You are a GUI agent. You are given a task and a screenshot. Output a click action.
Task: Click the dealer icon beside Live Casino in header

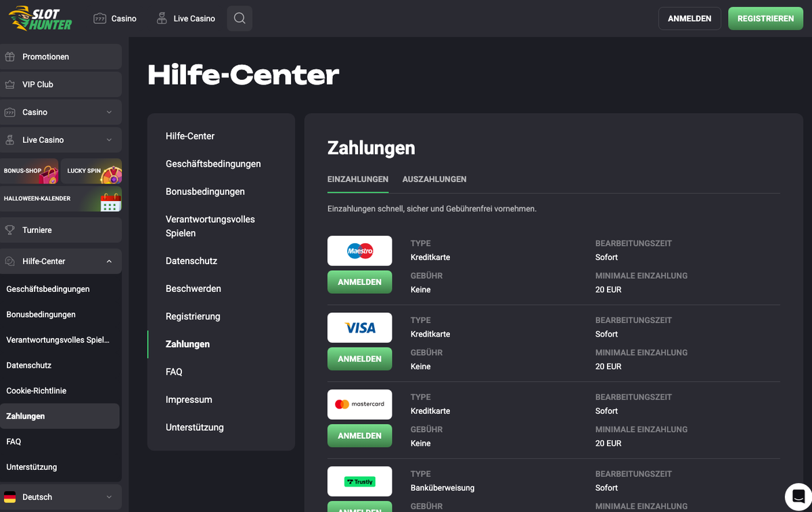click(162, 18)
